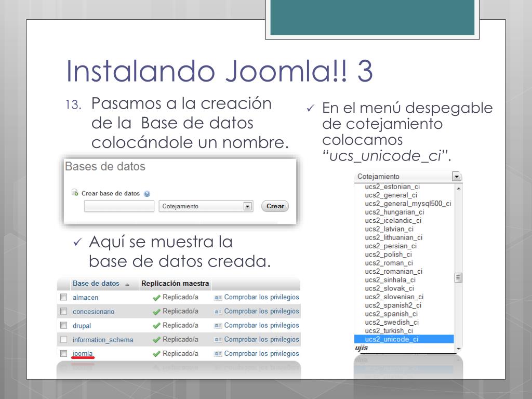The width and height of the screenshot is (532, 399).
Task: Click the green Replicado/a check for almacen
Action: 156,298
